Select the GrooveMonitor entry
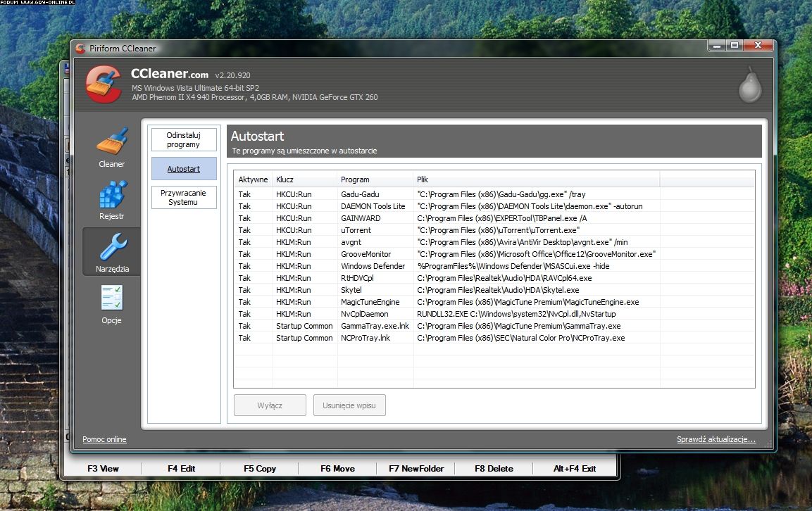The width and height of the screenshot is (812, 511). 494,254
